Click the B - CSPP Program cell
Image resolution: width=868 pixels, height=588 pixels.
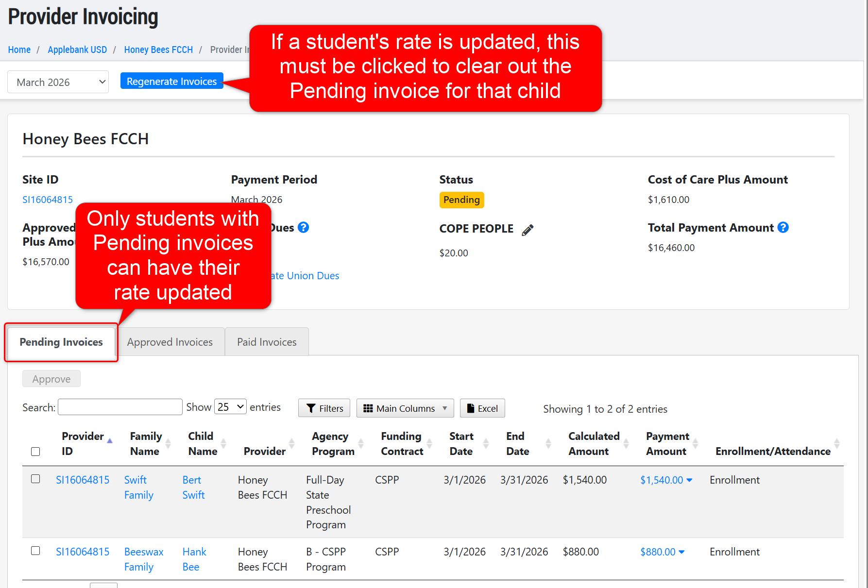click(x=326, y=559)
